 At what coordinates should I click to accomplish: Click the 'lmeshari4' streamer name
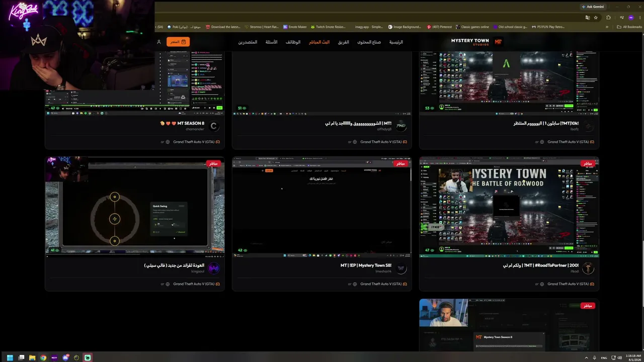pos(383,271)
